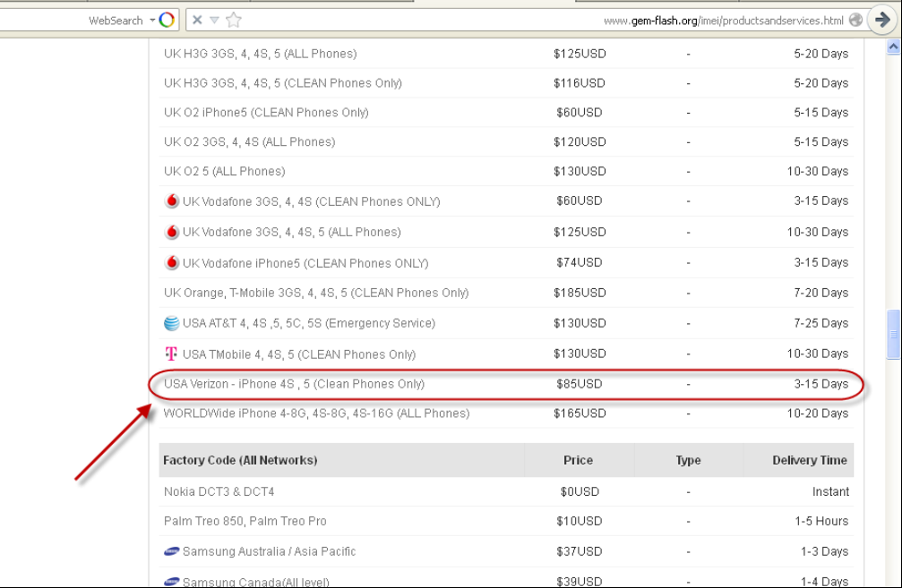Click 7-25 Days delivery for AT&T

tap(820, 323)
